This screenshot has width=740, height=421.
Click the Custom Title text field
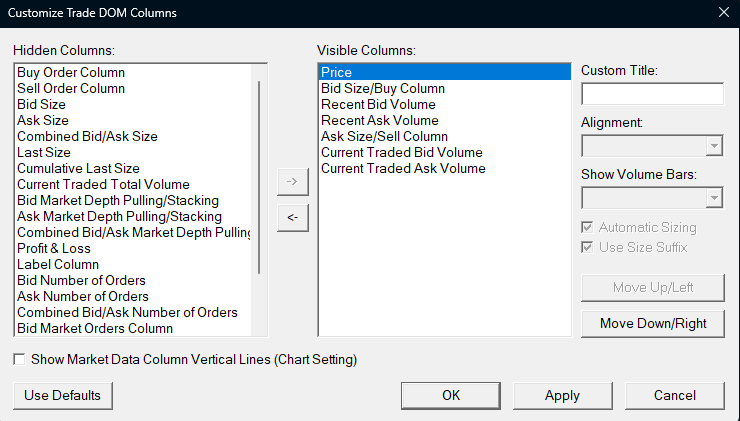pos(652,94)
